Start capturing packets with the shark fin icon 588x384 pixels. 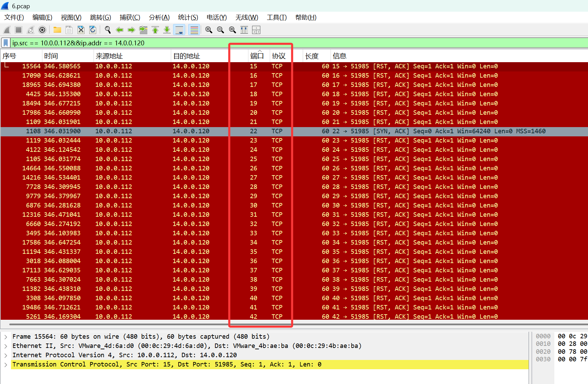[x=7, y=30]
